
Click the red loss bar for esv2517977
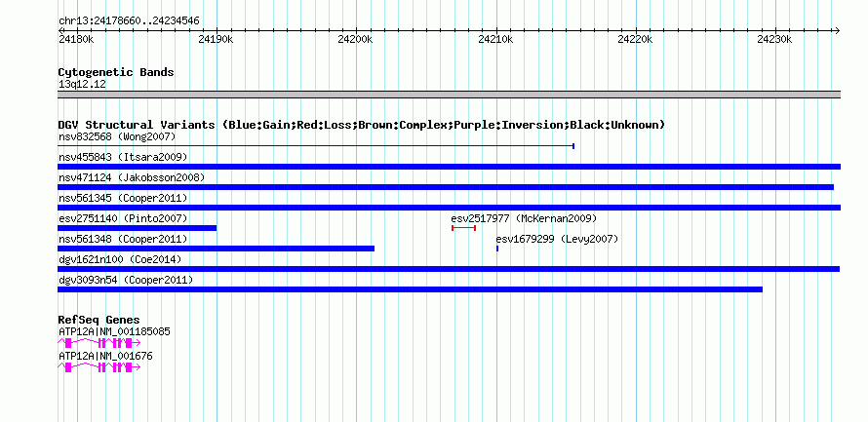[x=464, y=228]
